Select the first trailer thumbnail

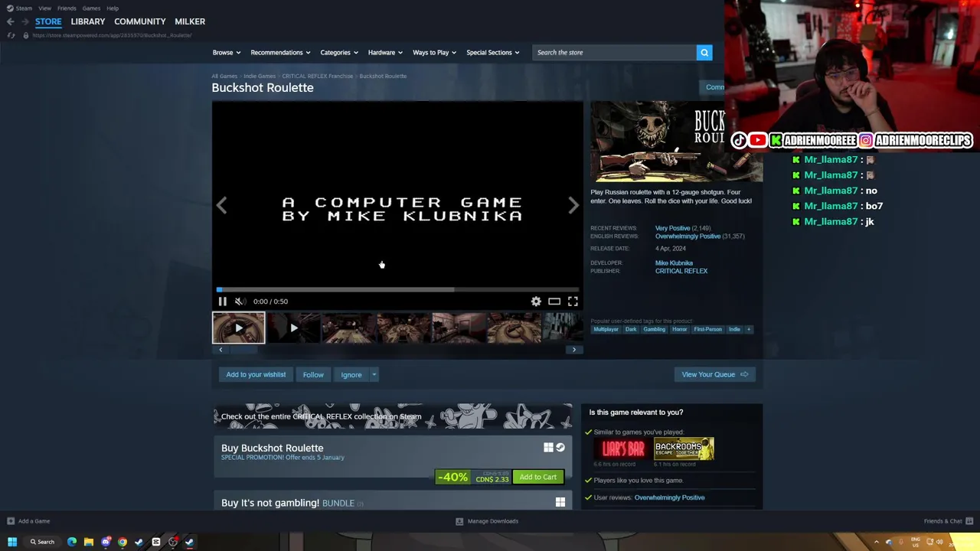(x=239, y=328)
